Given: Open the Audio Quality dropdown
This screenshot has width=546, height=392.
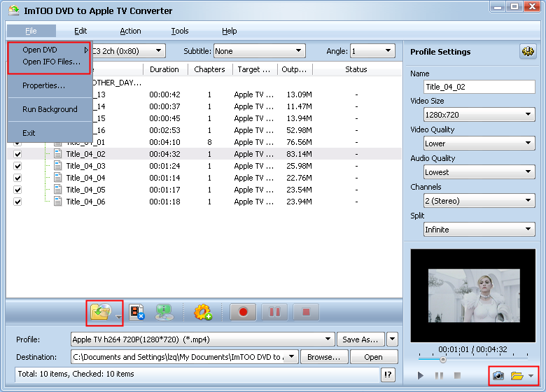Looking at the screenshot, I should 479,172.
